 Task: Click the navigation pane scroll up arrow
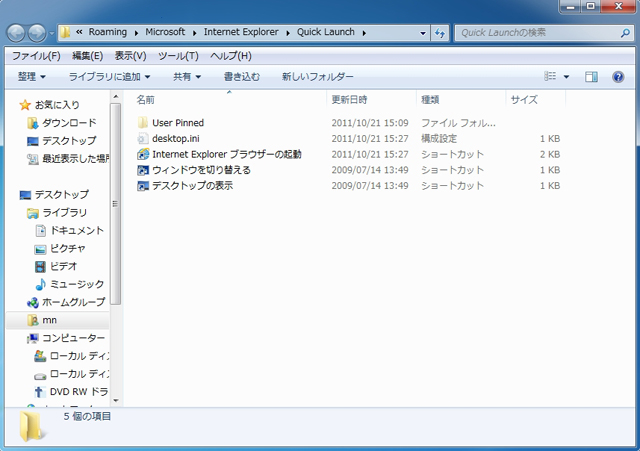click(x=116, y=97)
